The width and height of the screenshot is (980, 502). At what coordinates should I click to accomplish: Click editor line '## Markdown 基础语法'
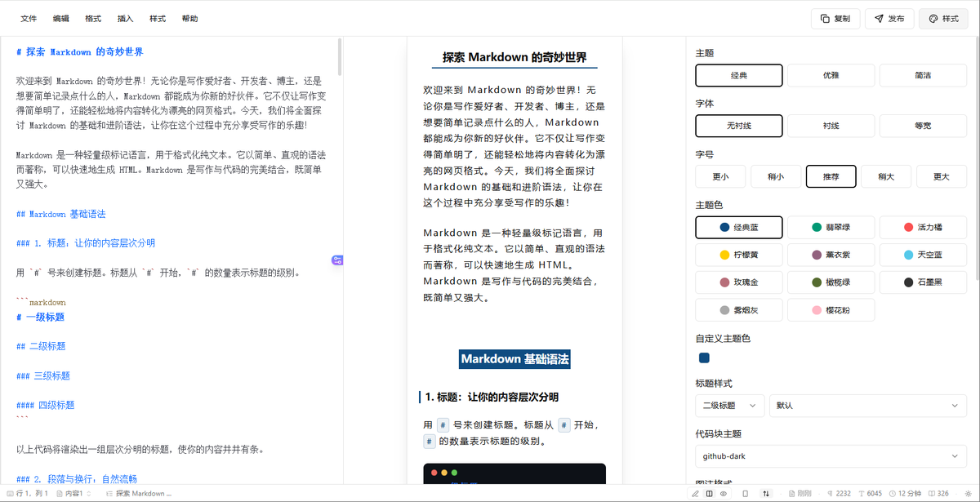point(61,214)
